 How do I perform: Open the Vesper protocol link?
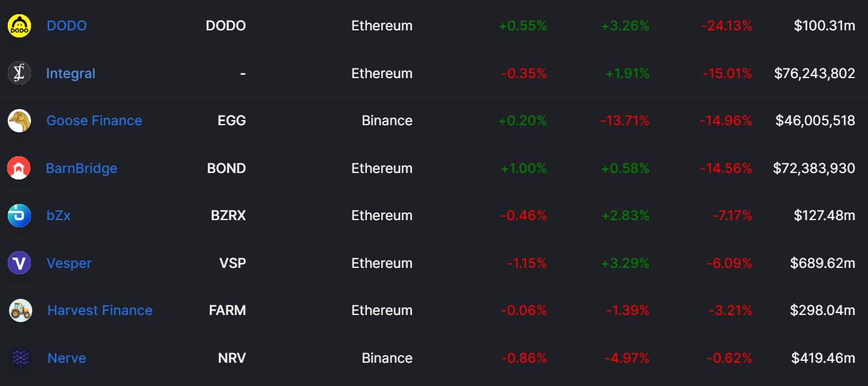(69, 263)
